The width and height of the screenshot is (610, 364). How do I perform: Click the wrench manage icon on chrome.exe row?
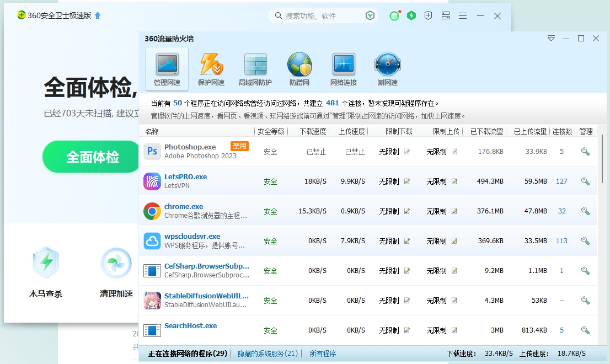pyautogui.click(x=585, y=211)
